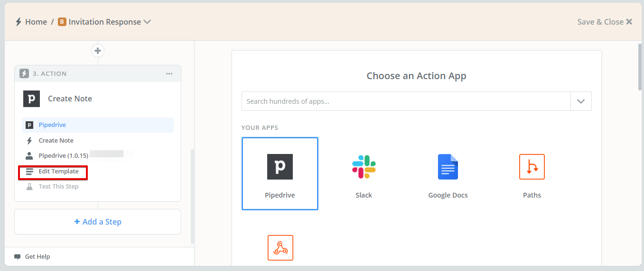Add a step with the plus circle
Screen dimensions: 644x271
(x=98, y=51)
